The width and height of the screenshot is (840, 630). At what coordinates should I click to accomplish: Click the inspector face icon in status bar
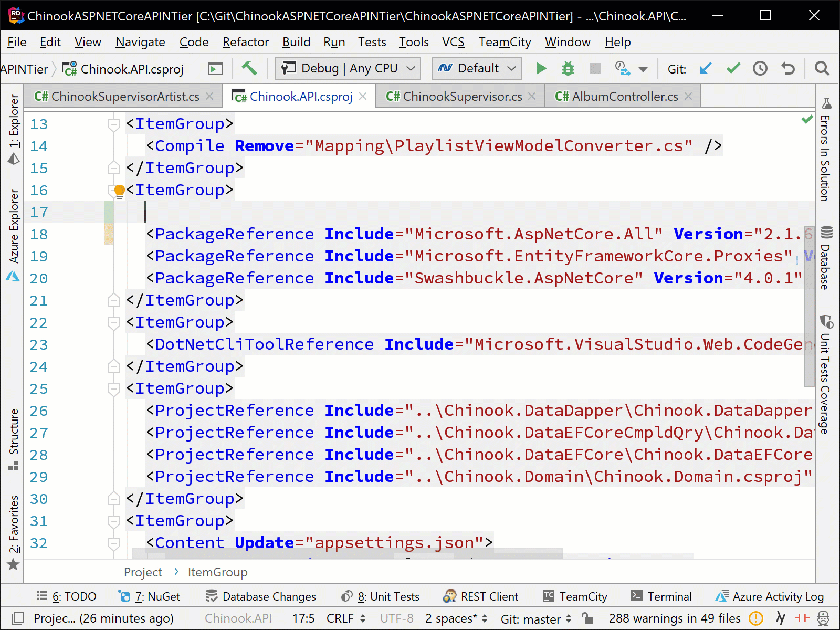(823, 618)
